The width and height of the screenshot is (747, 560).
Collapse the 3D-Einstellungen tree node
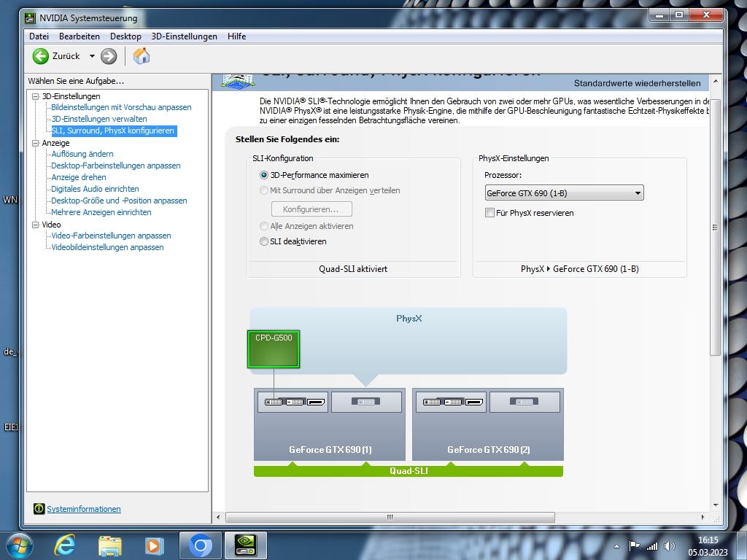(x=35, y=96)
